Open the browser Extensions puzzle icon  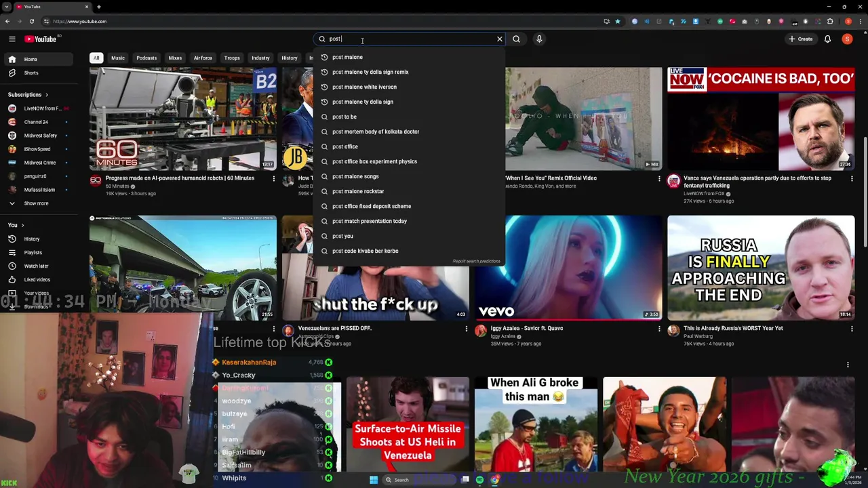click(830, 21)
